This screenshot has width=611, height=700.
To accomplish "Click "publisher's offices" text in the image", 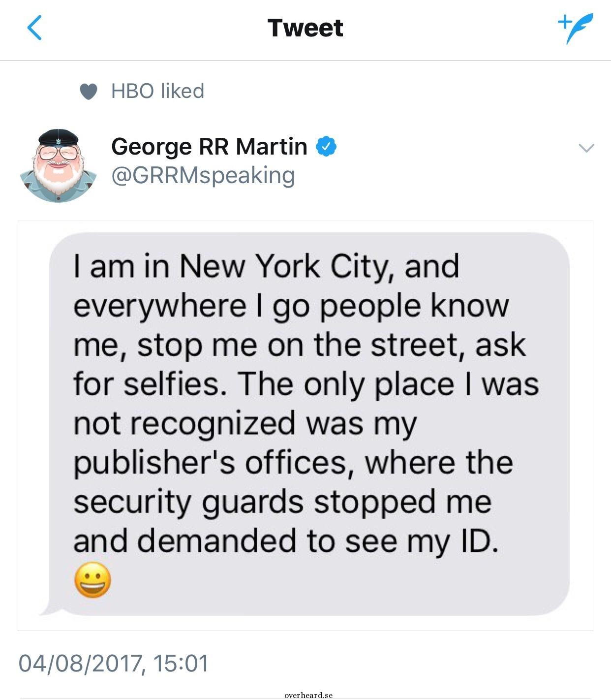I will [210, 463].
